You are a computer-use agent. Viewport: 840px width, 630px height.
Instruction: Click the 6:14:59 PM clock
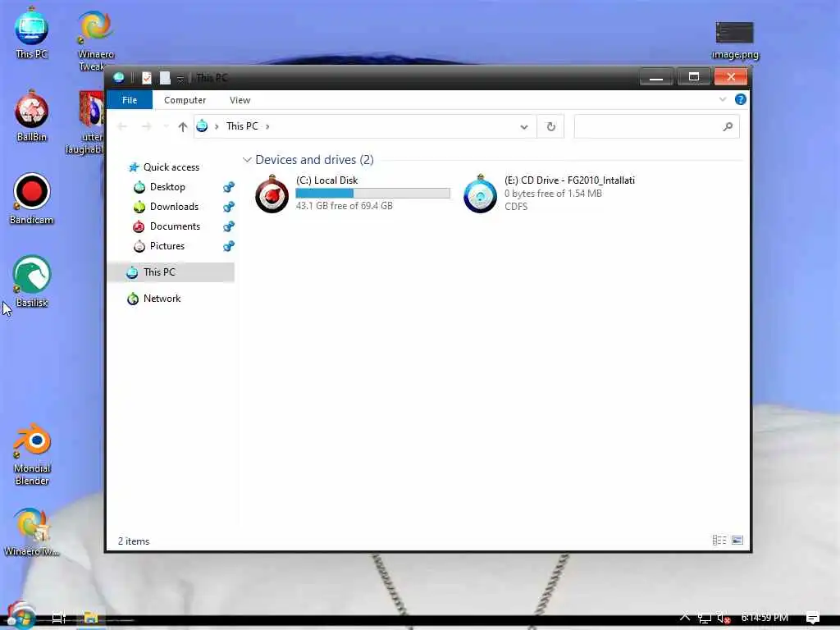pos(765,618)
